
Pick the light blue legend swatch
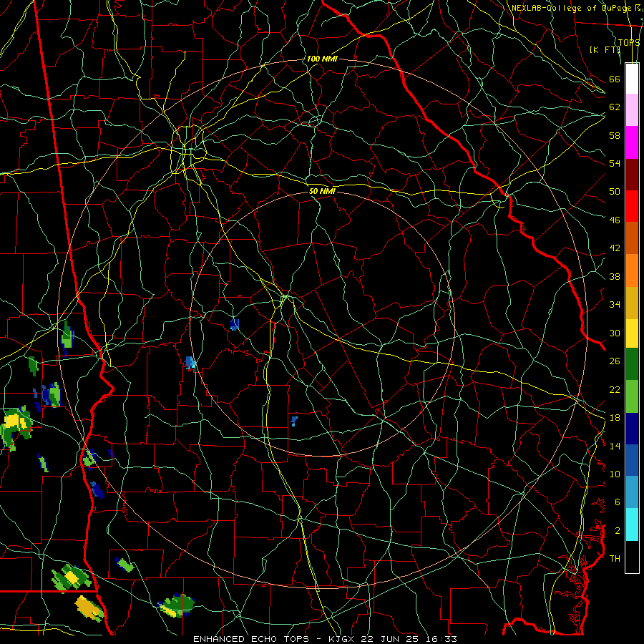click(x=632, y=492)
